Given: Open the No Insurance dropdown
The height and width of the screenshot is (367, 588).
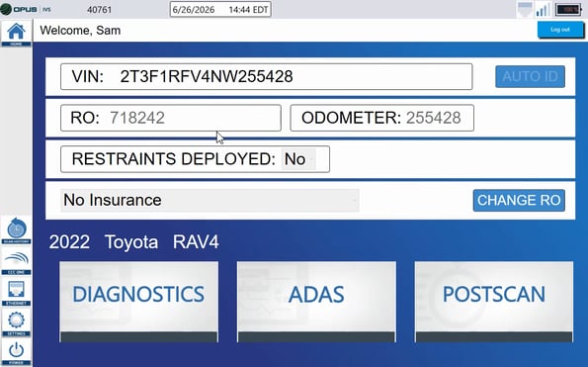Looking at the screenshot, I should pos(210,200).
